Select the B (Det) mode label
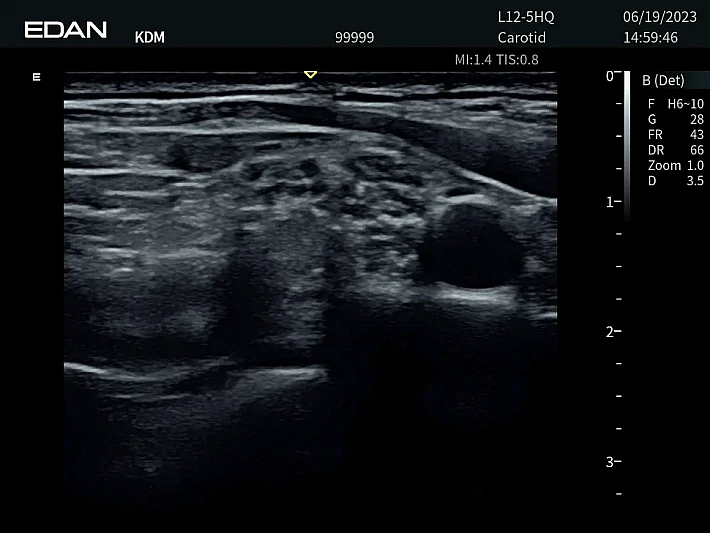The height and width of the screenshot is (533, 710). click(x=663, y=80)
